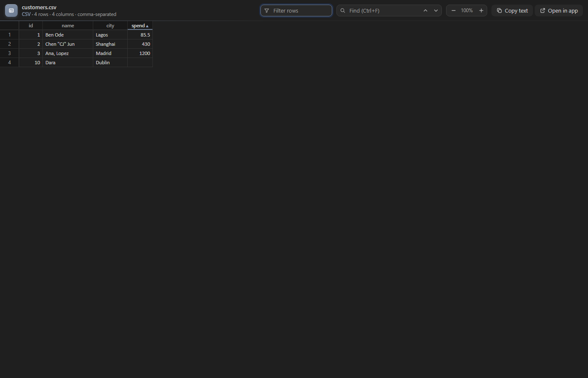Click the funnel filter icon
588x378 pixels.
(267, 10)
